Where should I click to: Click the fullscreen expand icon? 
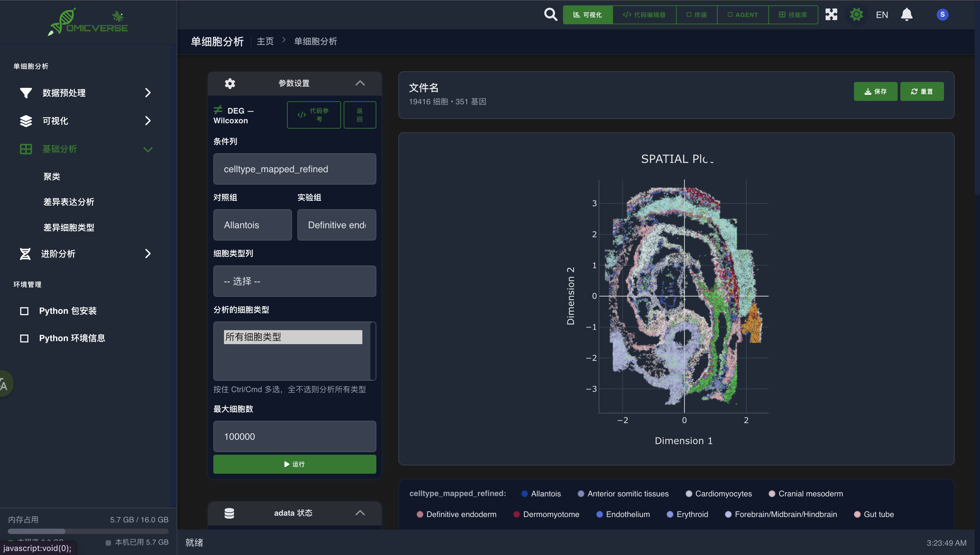click(x=831, y=14)
